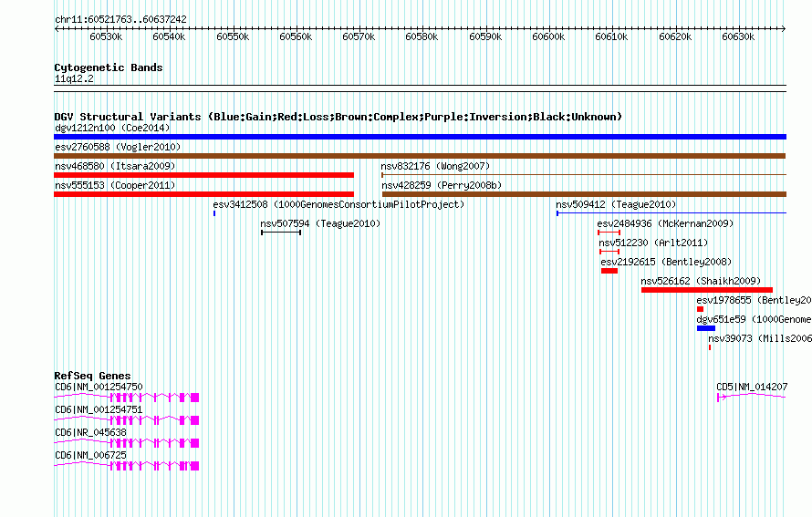Click the CD5|NM_014207 text label
This screenshot has height=517, width=812.
click(752, 387)
